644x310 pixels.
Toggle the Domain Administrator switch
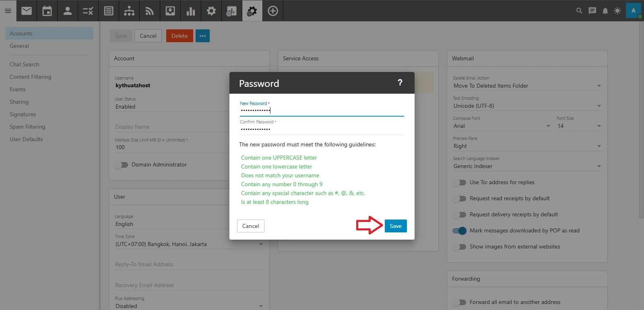pos(121,165)
